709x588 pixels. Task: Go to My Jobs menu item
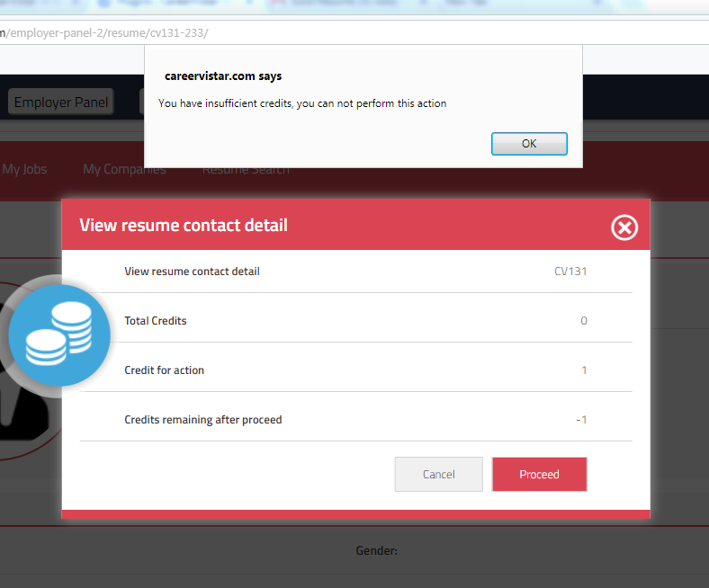coord(24,169)
